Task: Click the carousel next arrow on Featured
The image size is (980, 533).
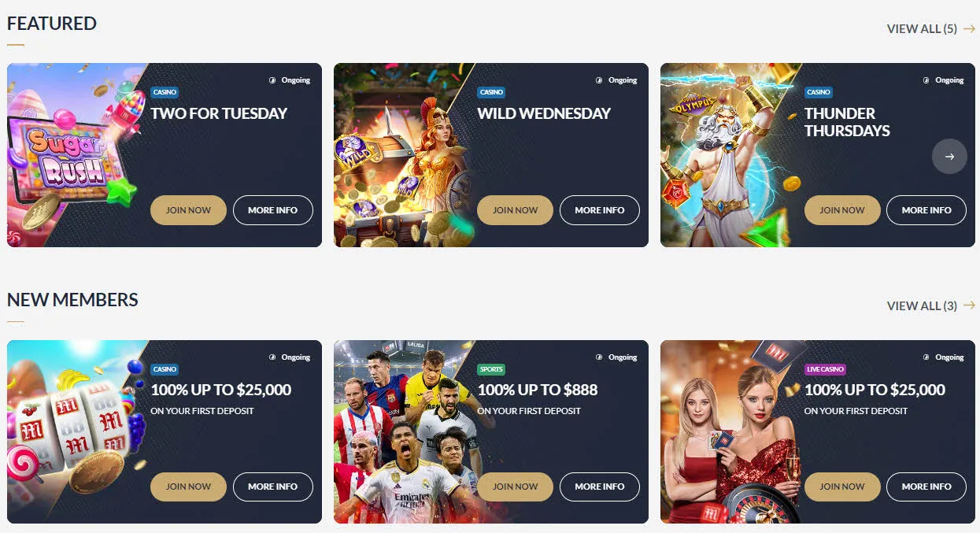Action: click(949, 157)
